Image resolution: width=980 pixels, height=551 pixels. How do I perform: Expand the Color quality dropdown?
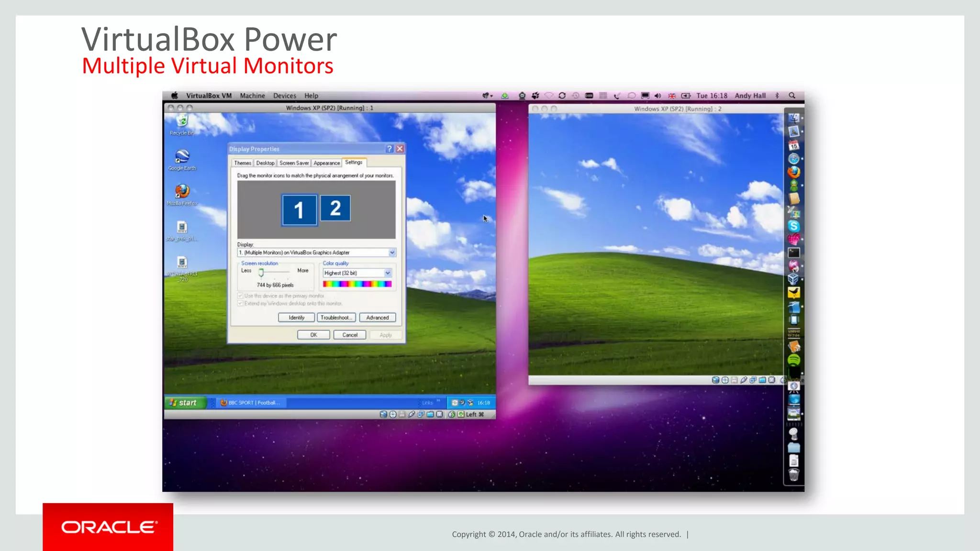[388, 273]
